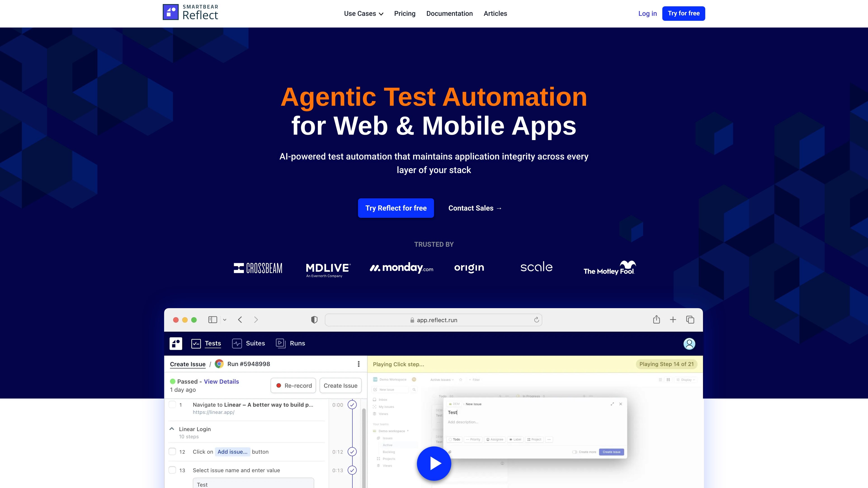Click the purple Create issue button in the preview
Viewport: 868px width, 488px height.
click(611, 452)
